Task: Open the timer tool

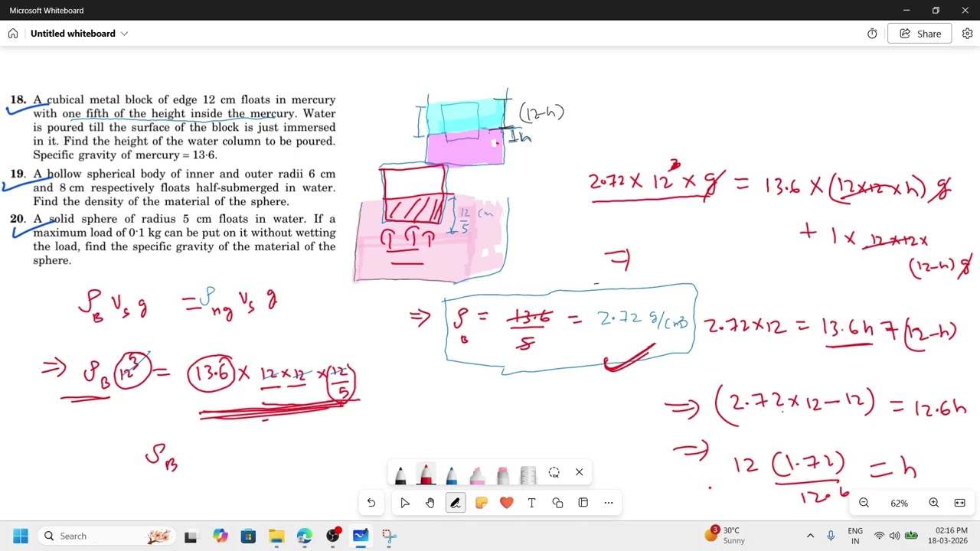Action: coord(872,34)
